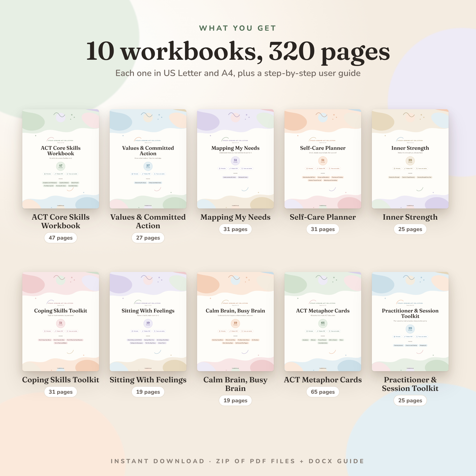
Task: Click the 25 pages badge under Inner Strength
Action: point(410,229)
